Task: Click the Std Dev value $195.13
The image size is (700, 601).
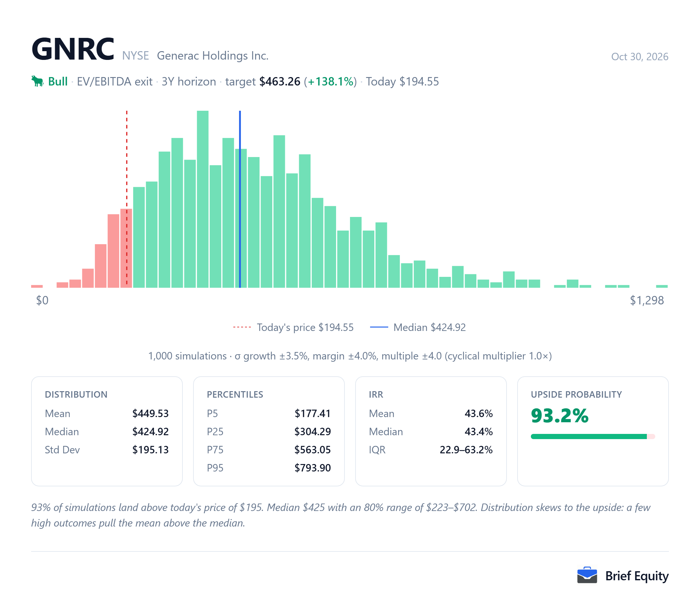Action: [150, 450]
